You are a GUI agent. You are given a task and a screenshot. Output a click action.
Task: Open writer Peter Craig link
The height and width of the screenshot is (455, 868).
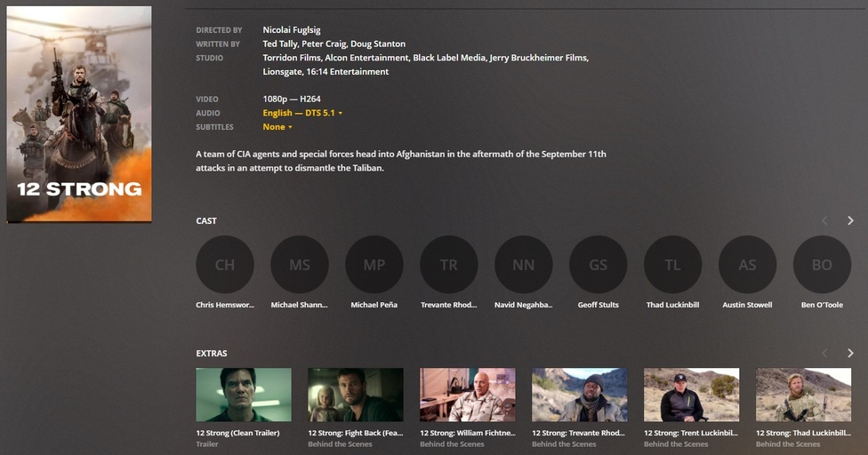pyautogui.click(x=324, y=44)
